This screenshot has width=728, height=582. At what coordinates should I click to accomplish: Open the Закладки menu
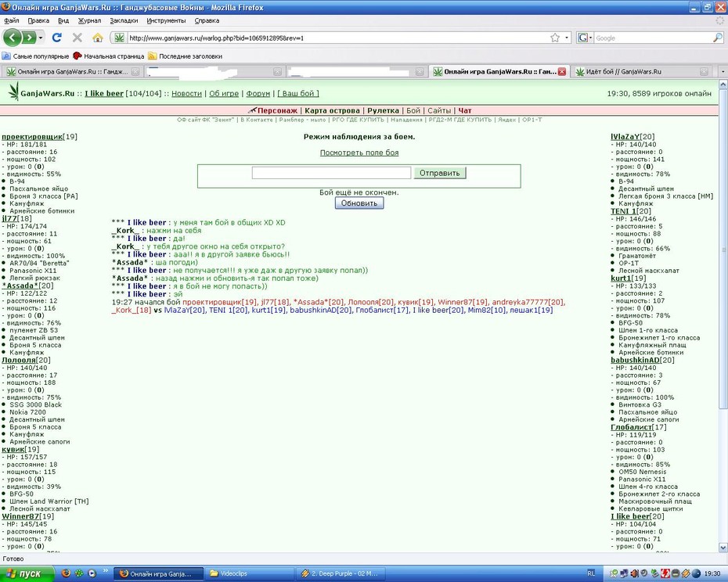point(124,20)
